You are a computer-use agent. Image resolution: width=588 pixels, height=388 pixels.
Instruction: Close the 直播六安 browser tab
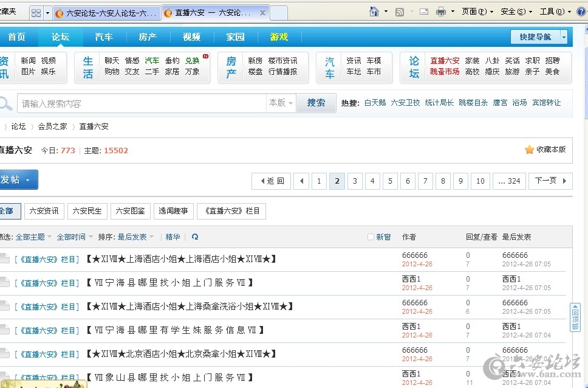click(x=262, y=13)
